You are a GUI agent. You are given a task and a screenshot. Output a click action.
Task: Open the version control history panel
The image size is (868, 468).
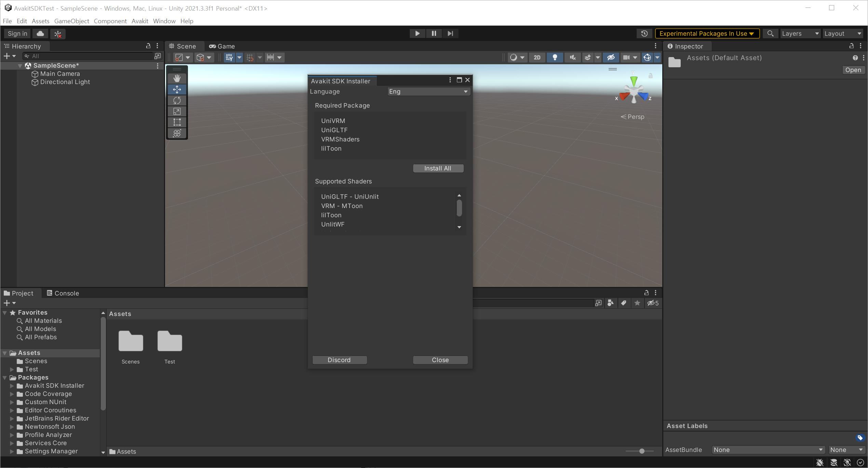click(645, 33)
